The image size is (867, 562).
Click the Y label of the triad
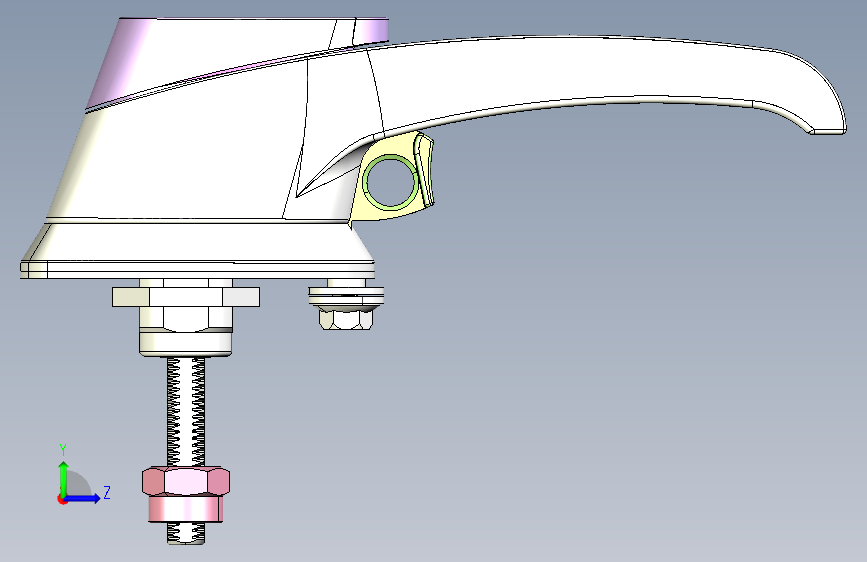[63, 450]
